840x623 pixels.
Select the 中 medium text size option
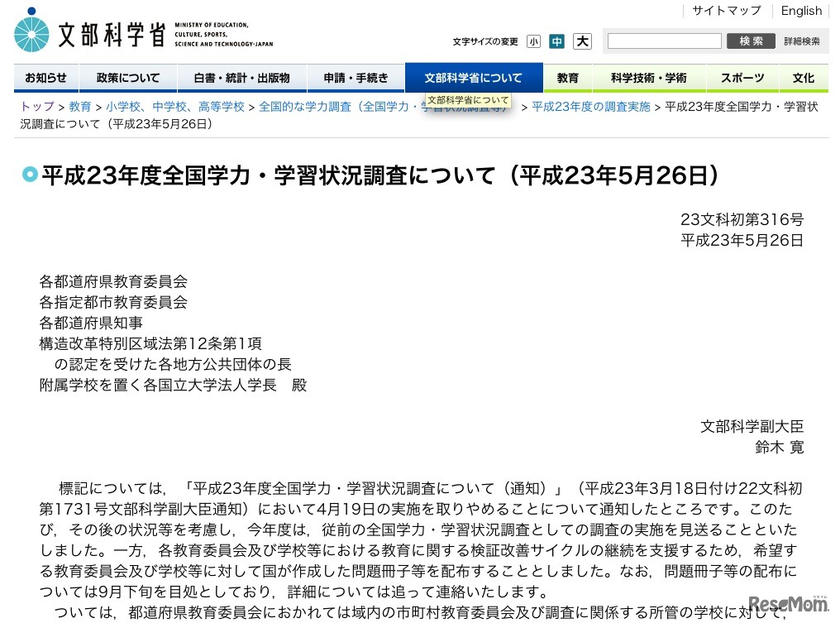(x=558, y=41)
